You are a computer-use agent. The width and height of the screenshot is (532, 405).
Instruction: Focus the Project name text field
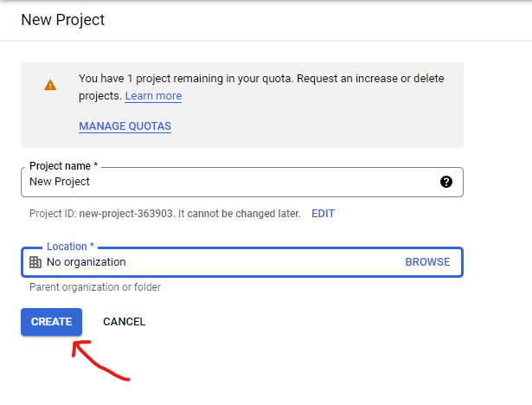[x=225, y=182]
